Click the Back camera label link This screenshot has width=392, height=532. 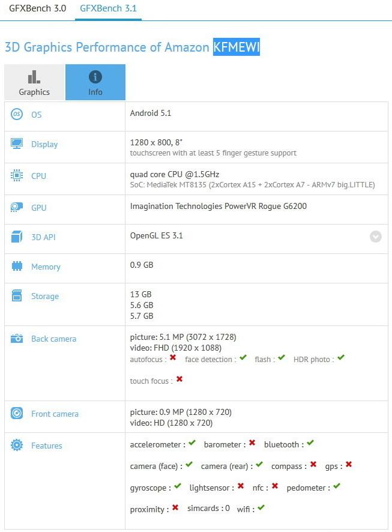(x=53, y=339)
